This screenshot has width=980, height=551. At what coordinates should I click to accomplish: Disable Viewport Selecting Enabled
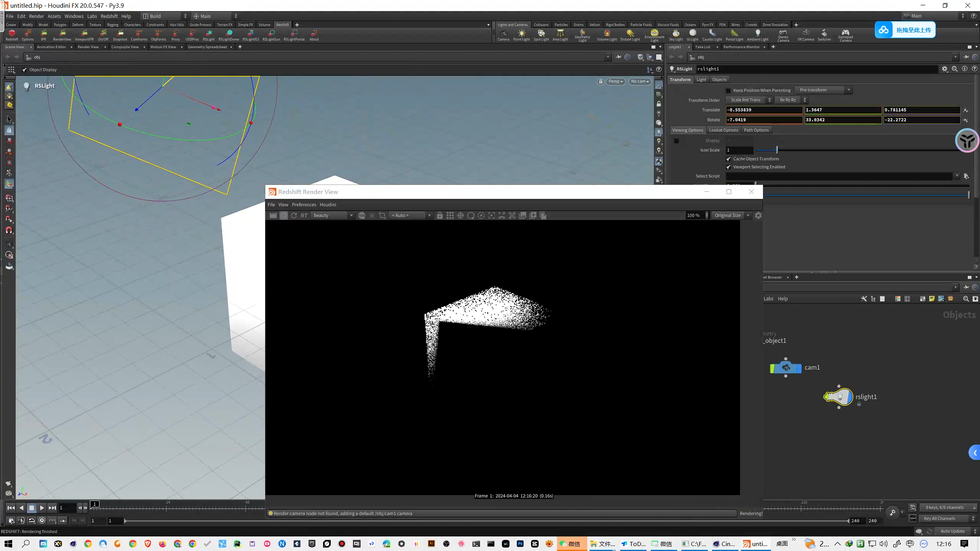point(728,167)
